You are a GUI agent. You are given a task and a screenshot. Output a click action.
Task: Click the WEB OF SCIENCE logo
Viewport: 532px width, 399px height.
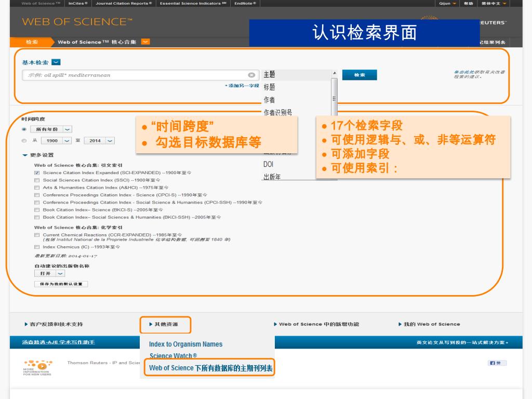click(x=77, y=22)
